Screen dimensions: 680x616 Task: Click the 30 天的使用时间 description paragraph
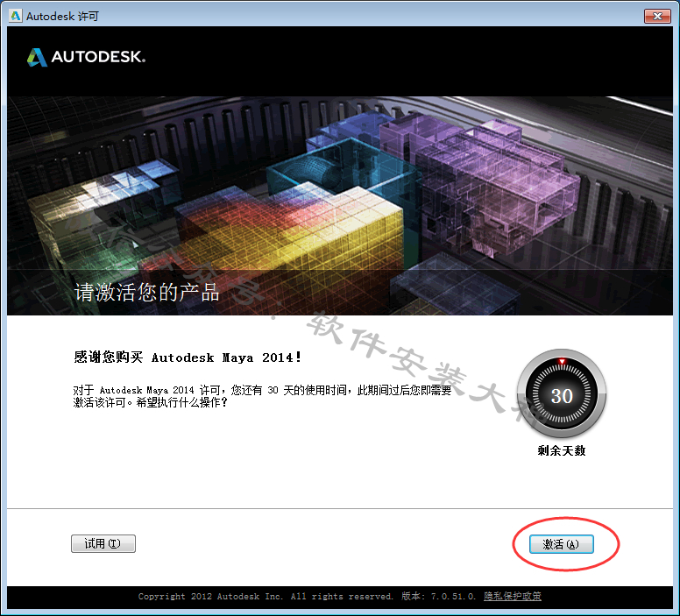tap(262, 396)
